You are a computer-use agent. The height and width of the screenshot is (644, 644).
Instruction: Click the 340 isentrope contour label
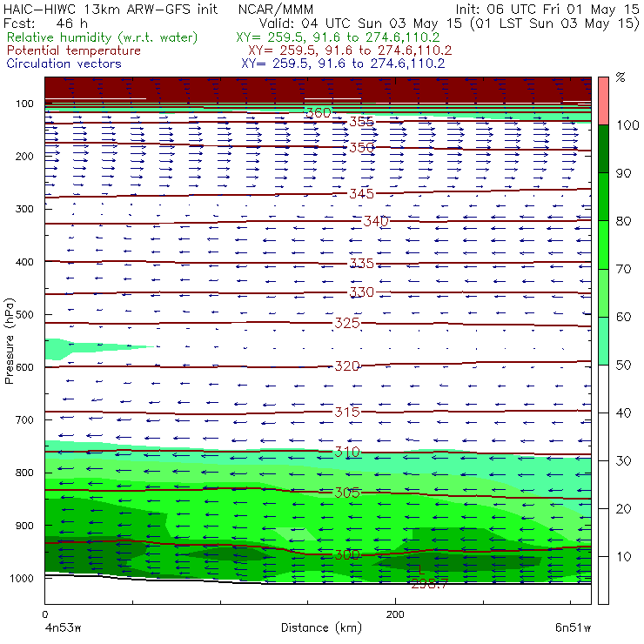tap(375, 221)
